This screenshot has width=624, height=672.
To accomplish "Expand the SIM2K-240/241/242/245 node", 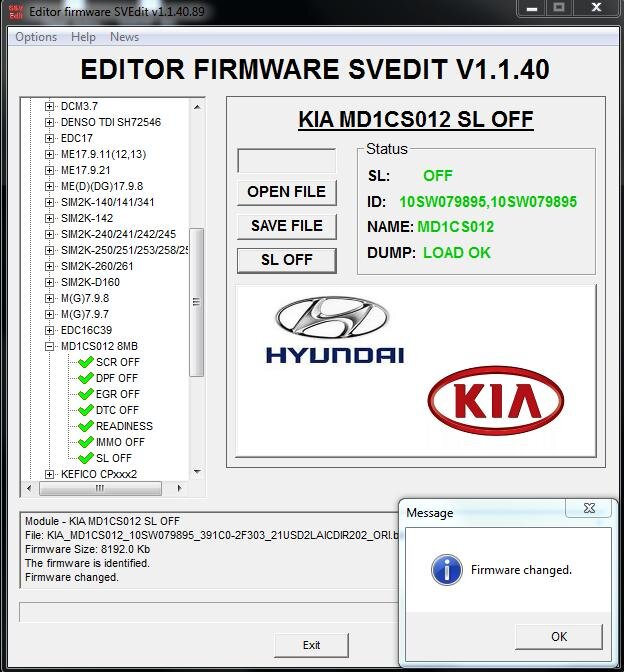I will click(x=49, y=234).
